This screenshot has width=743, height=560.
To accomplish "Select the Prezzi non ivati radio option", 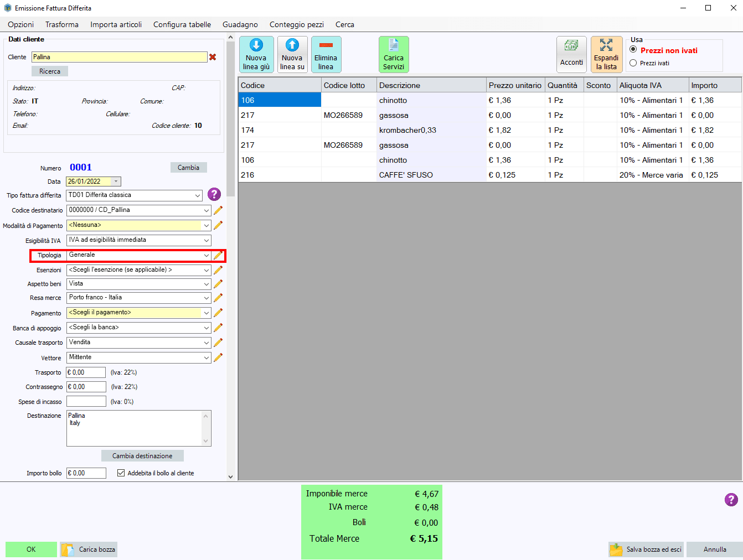I will point(633,50).
